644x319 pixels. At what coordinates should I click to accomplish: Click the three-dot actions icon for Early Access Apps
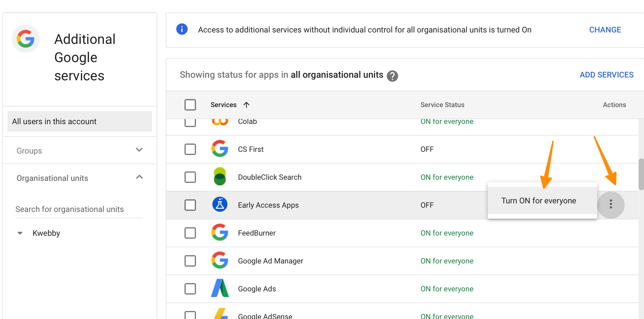(x=610, y=205)
